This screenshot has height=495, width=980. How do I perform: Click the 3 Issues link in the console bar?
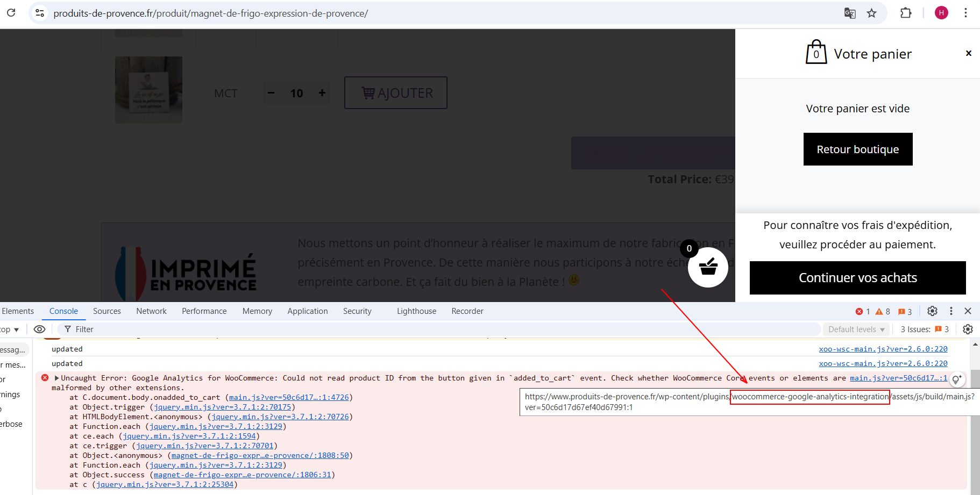pyautogui.click(x=925, y=329)
